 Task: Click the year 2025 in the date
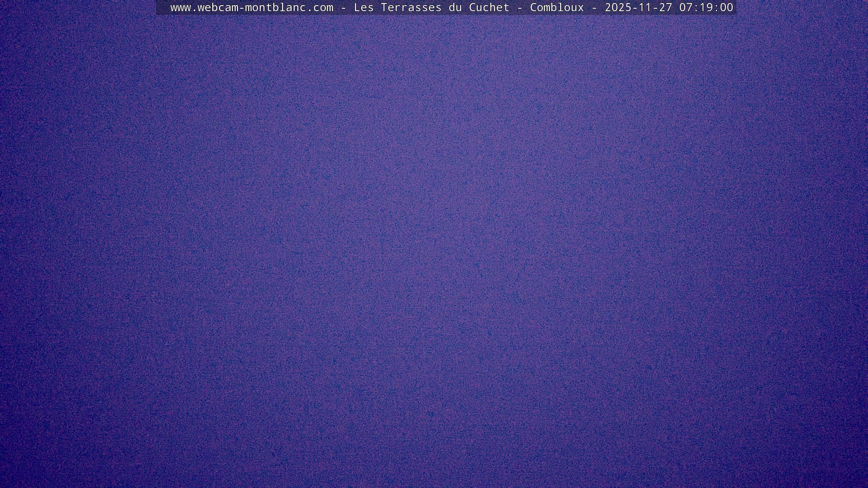(x=618, y=7)
